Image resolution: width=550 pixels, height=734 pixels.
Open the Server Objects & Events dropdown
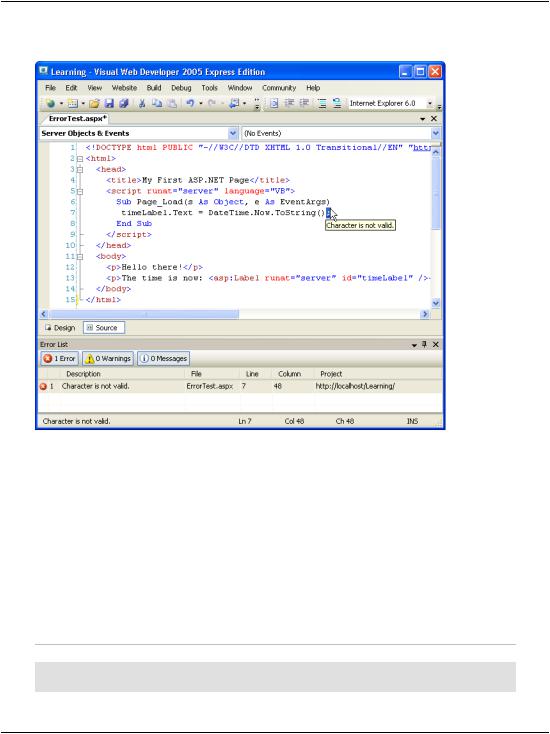pos(233,133)
